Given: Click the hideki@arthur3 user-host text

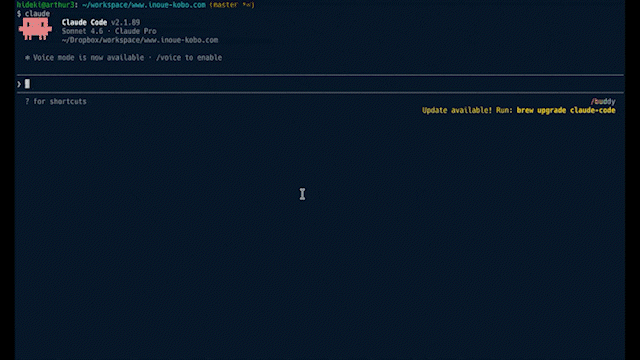Looking at the screenshot, I should pyautogui.click(x=45, y=5).
